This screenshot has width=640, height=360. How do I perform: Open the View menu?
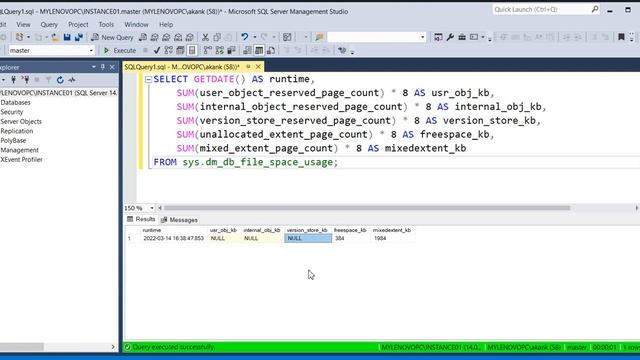(x=23, y=24)
